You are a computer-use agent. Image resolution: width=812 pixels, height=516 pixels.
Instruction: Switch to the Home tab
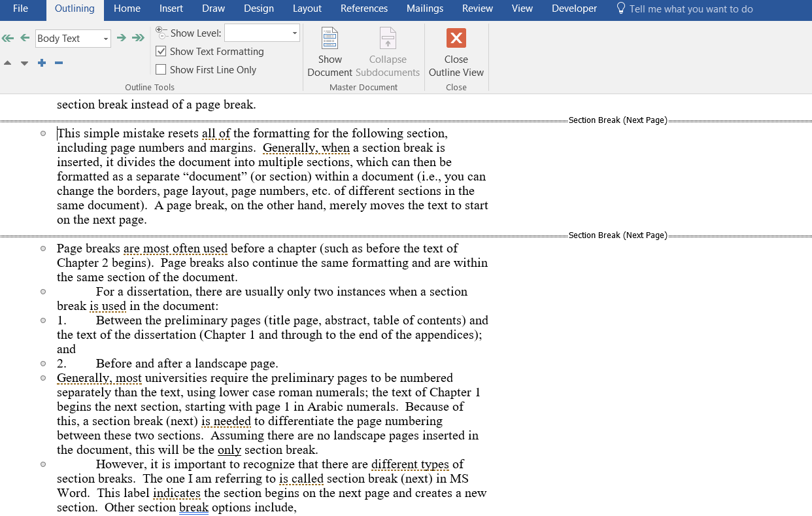click(x=127, y=9)
